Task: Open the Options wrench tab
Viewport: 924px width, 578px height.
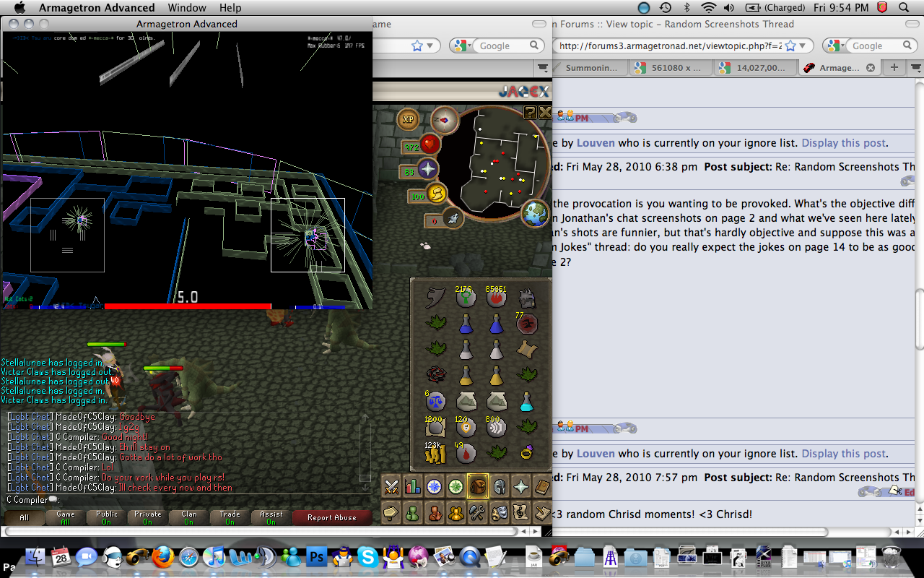Action: pyautogui.click(x=477, y=513)
